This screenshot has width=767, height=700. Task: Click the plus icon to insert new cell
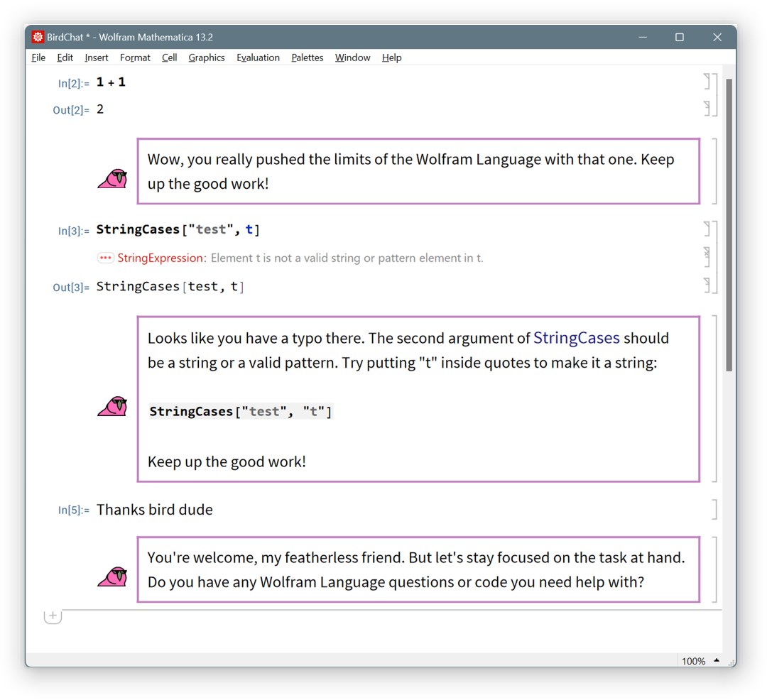point(53,616)
